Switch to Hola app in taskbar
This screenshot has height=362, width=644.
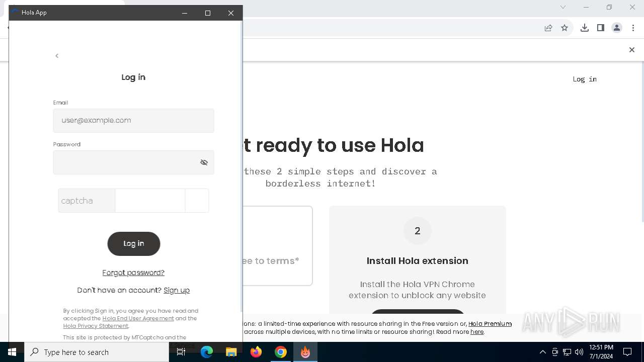point(305,352)
